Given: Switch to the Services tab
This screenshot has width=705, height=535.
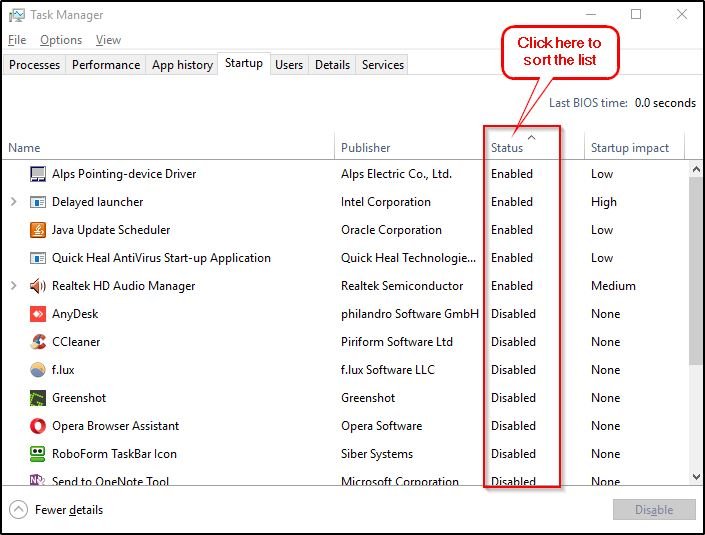Looking at the screenshot, I should pos(383,65).
